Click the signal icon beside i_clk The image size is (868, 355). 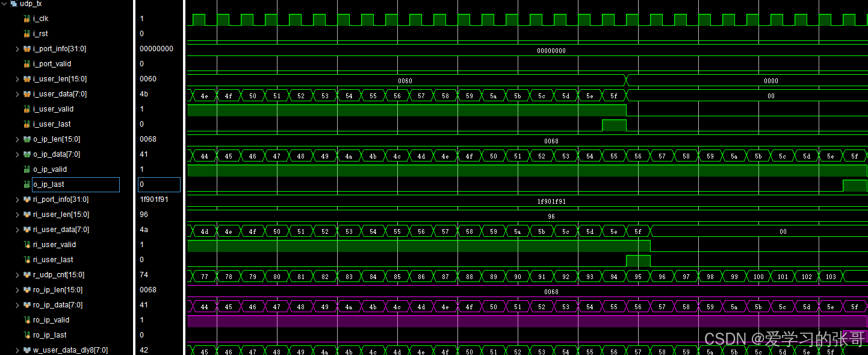tap(26, 19)
